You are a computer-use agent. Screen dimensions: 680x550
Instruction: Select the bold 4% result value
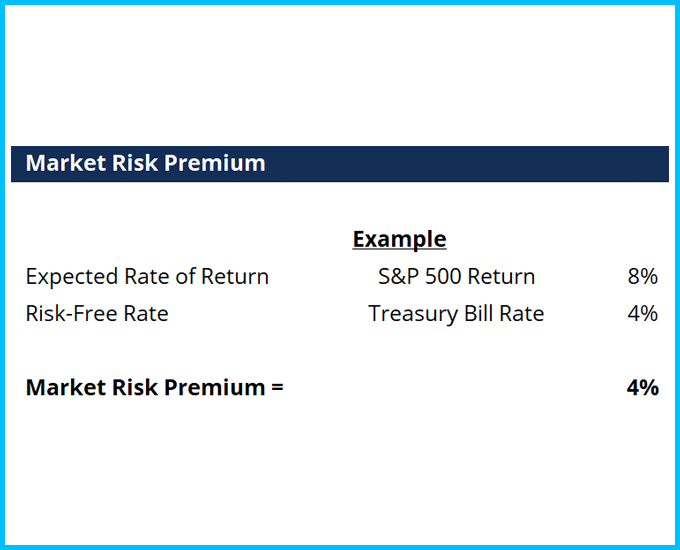pos(642,388)
